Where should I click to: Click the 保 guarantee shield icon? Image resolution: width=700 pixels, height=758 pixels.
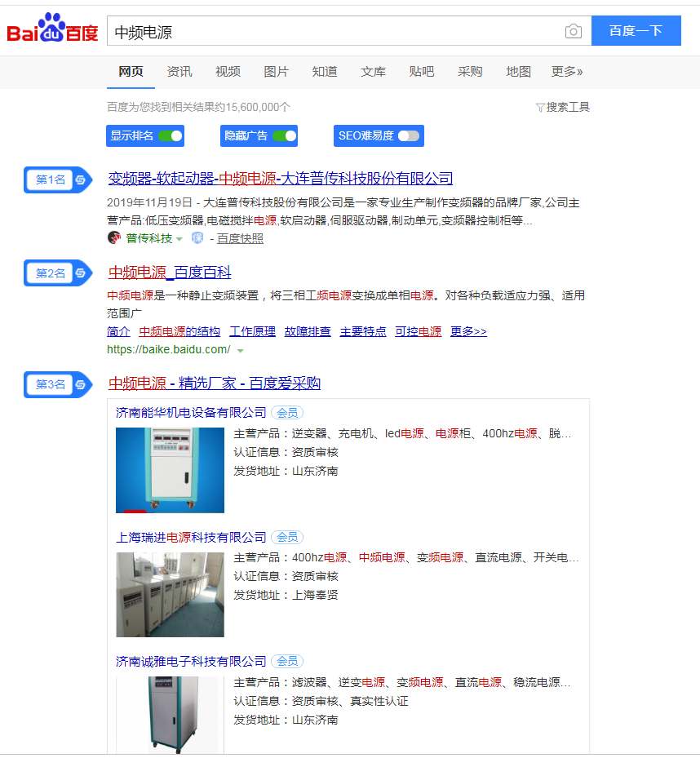pos(197,237)
